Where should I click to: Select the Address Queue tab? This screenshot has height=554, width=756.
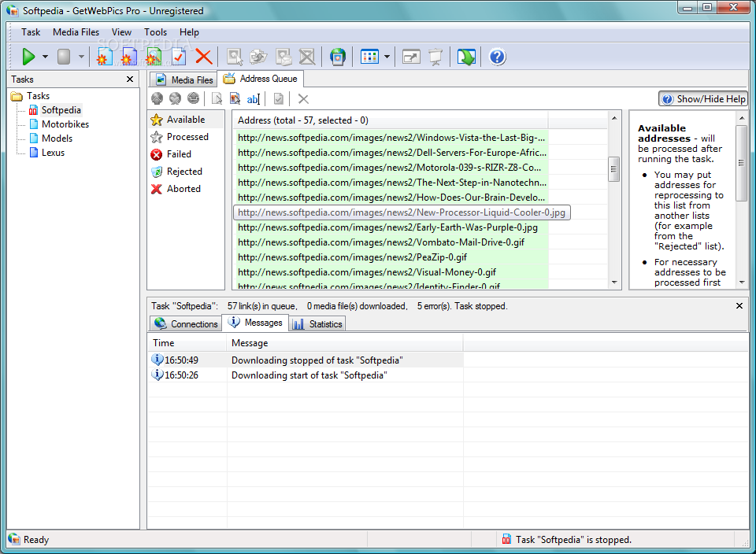point(261,79)
